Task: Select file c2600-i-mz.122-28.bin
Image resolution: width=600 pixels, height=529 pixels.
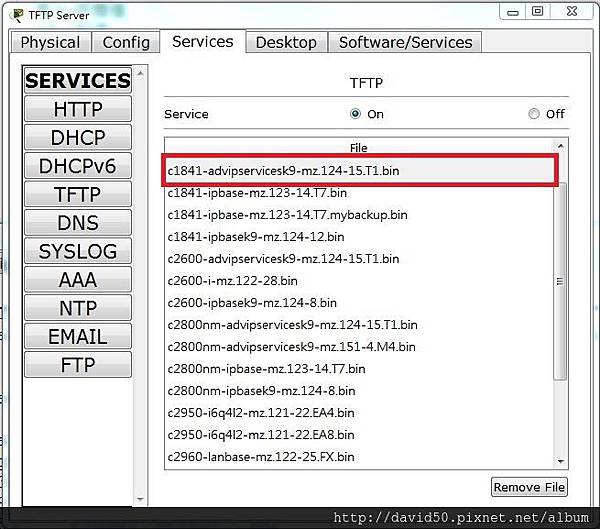Action: (x=360, y=281)
